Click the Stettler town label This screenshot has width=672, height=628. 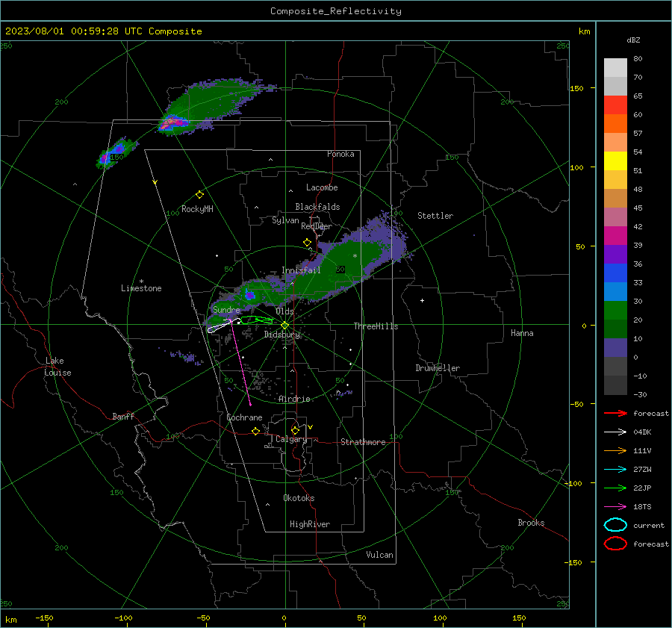(435, 216)
